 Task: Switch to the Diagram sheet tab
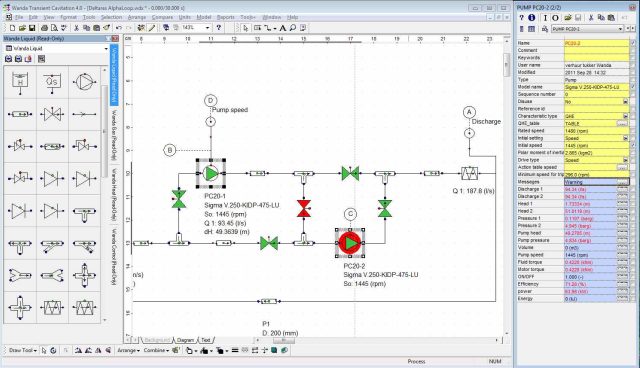185,340
